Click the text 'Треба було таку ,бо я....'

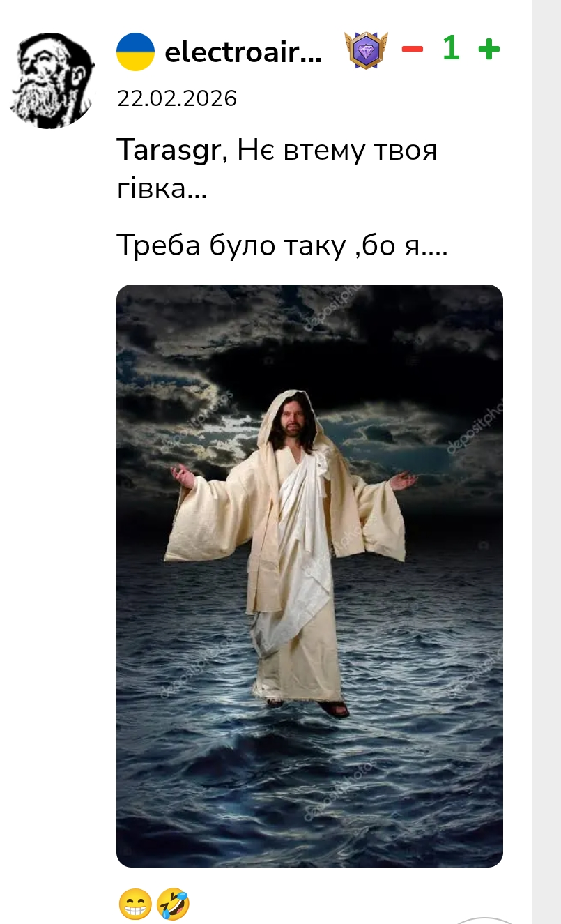(x=282, y=246)
